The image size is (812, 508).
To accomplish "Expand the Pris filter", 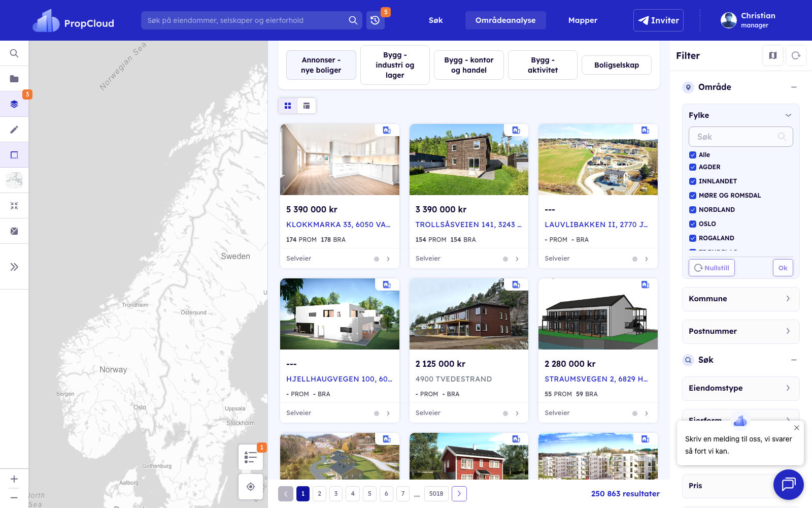I will click(728, 486).
